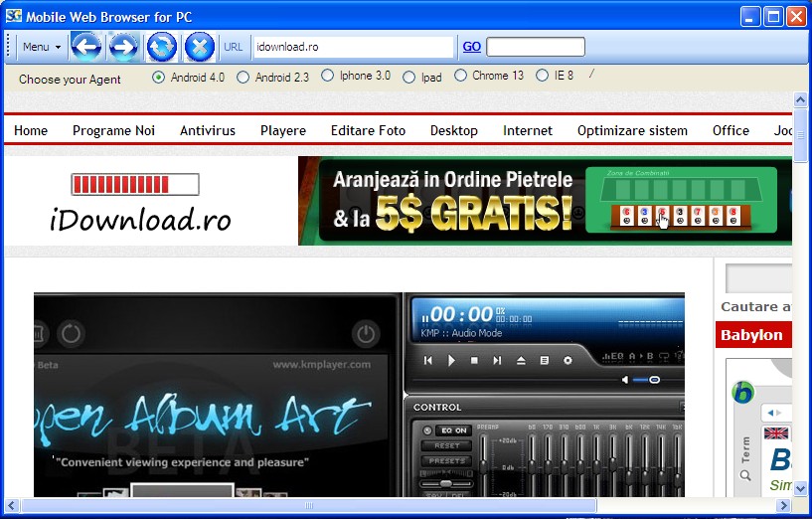812x519 pixels.
Task: Click the horizontal scrollbar thumb
Action: coord(309,505)
